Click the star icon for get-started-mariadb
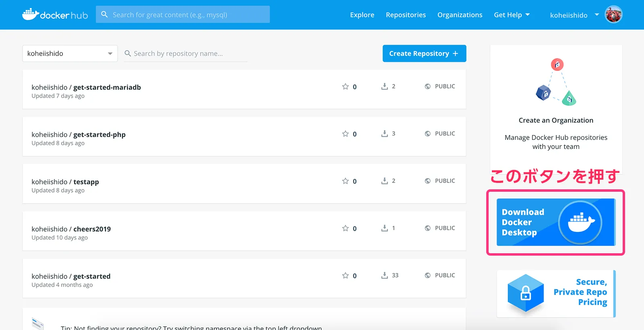This screenshot has width=644, height=330. (x=345, y=86)
